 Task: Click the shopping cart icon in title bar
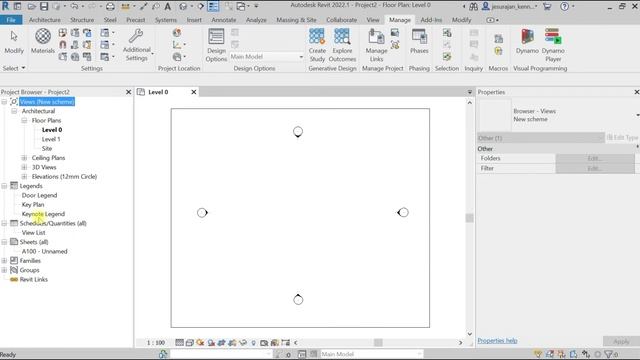pyautogui.click(x=547, y=7)
